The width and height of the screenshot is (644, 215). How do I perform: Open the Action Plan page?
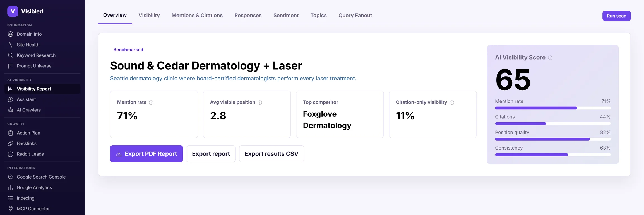click(42, 133)
